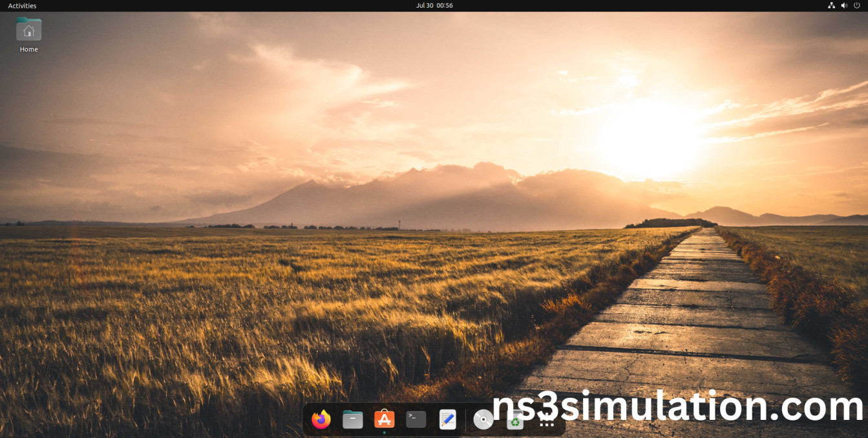Screen dimensions: 868x438
Task: Click the bright sun in the wallpaper
Action: pyautogui.click(x=650, y=139)
